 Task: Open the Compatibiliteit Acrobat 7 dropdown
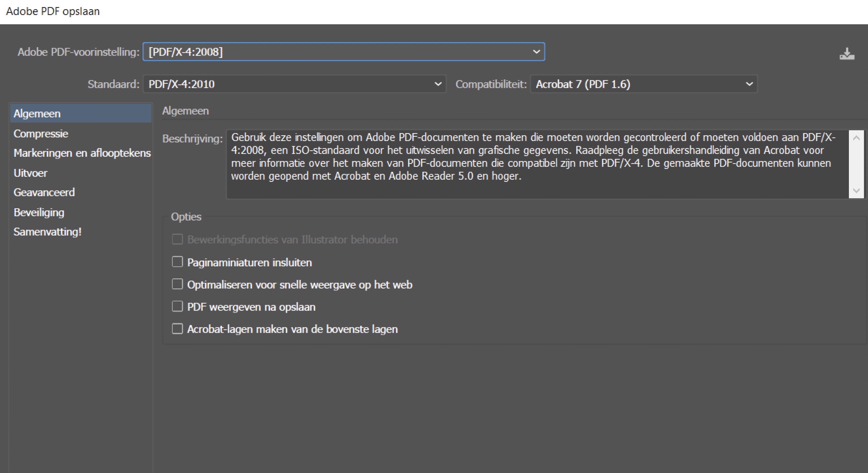point(644,84)
